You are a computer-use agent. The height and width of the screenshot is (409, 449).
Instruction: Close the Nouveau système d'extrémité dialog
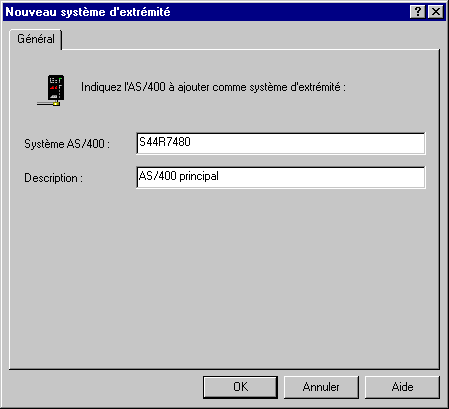coord(436,12)
